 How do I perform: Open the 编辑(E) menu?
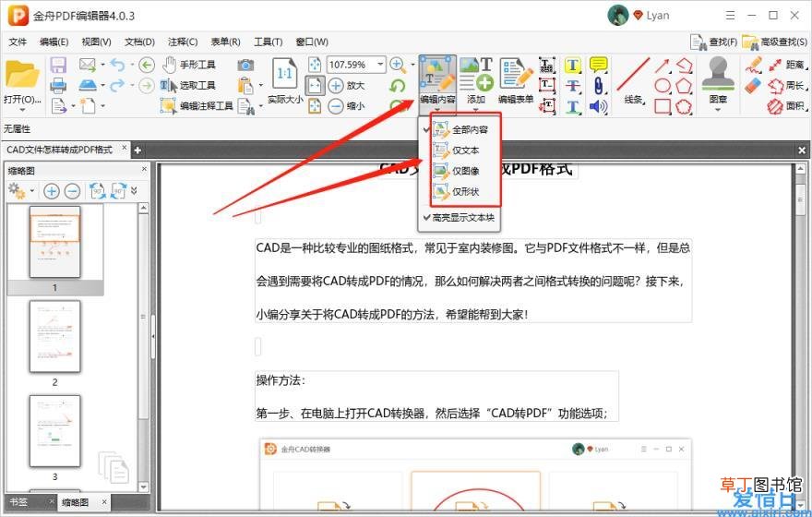54,42
